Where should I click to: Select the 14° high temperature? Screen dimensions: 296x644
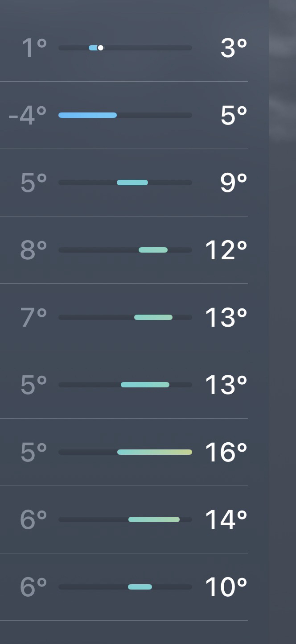(x=226, y=519)
